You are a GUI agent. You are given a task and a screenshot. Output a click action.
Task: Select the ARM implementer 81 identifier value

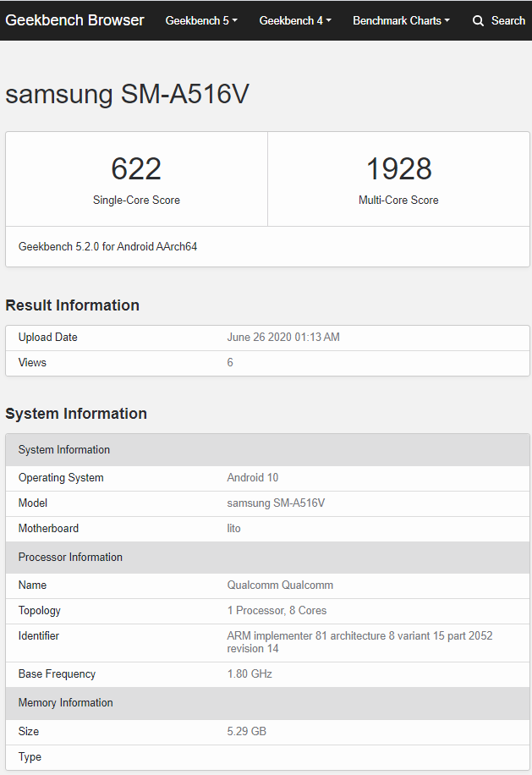pos(359,642)
